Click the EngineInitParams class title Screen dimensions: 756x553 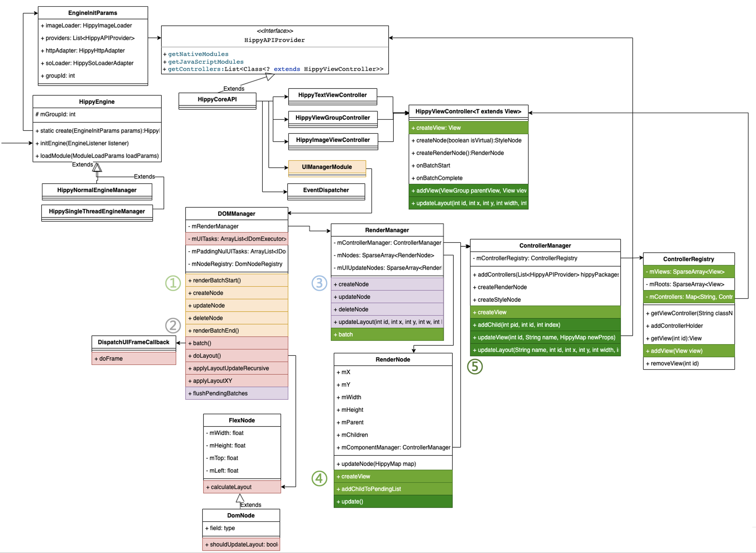tap(93, 13)
